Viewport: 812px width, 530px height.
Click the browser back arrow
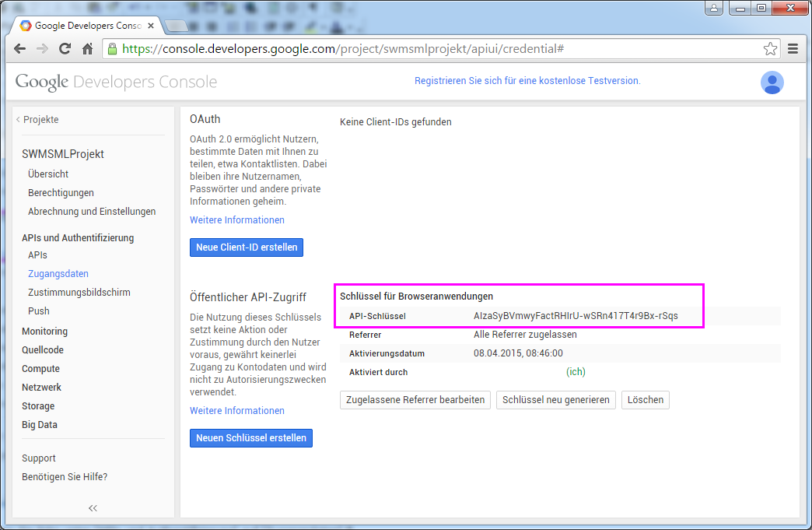point(20,49)
